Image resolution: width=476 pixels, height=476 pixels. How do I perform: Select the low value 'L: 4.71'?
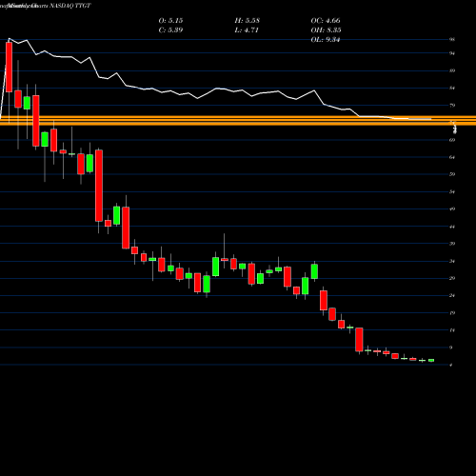coord(247,30)
